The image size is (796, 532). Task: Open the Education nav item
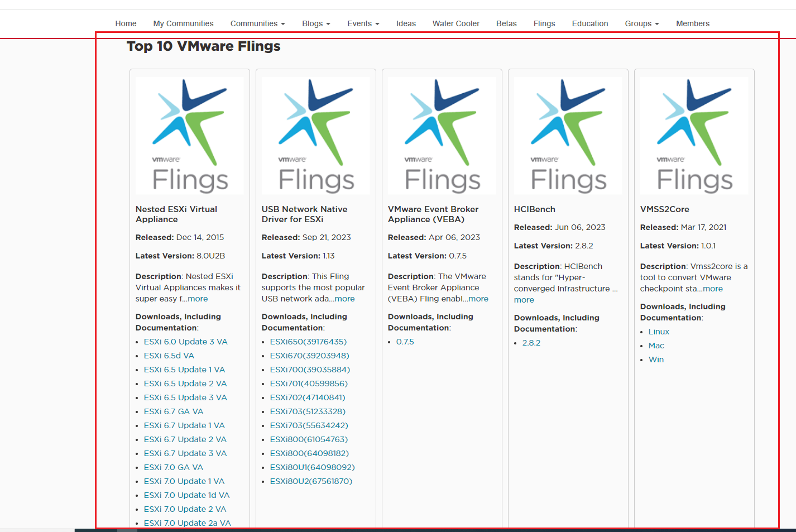590,23
